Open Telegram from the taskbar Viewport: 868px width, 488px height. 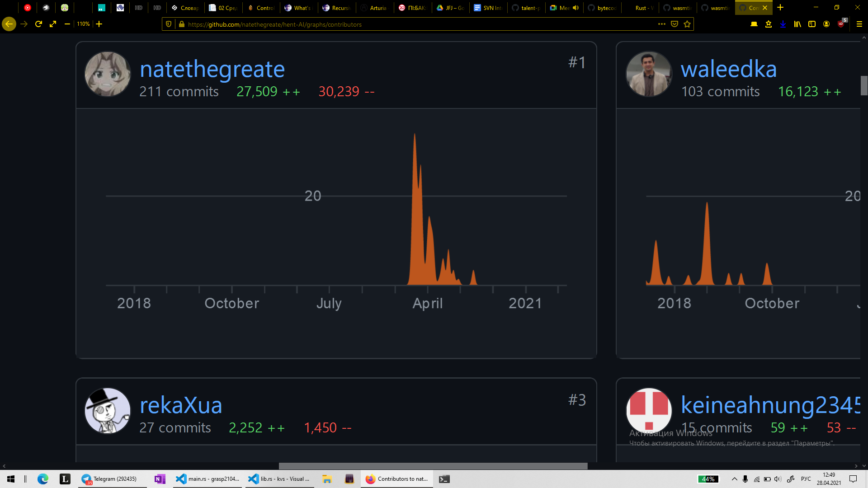coord(112,479)
